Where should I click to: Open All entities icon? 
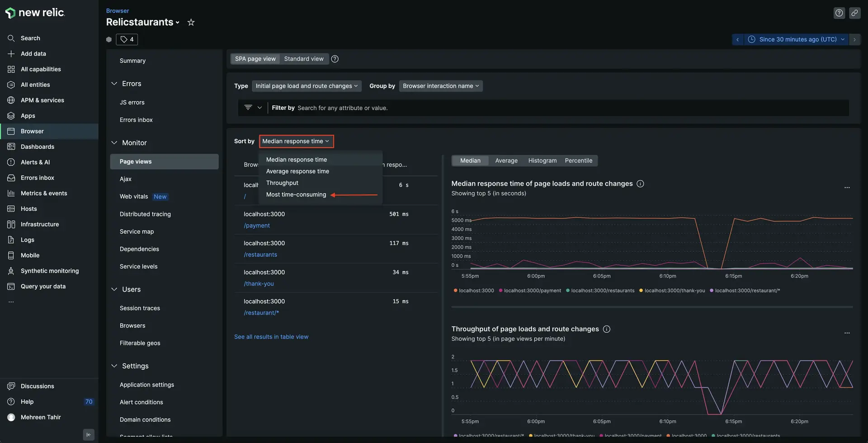click(11, 85)
